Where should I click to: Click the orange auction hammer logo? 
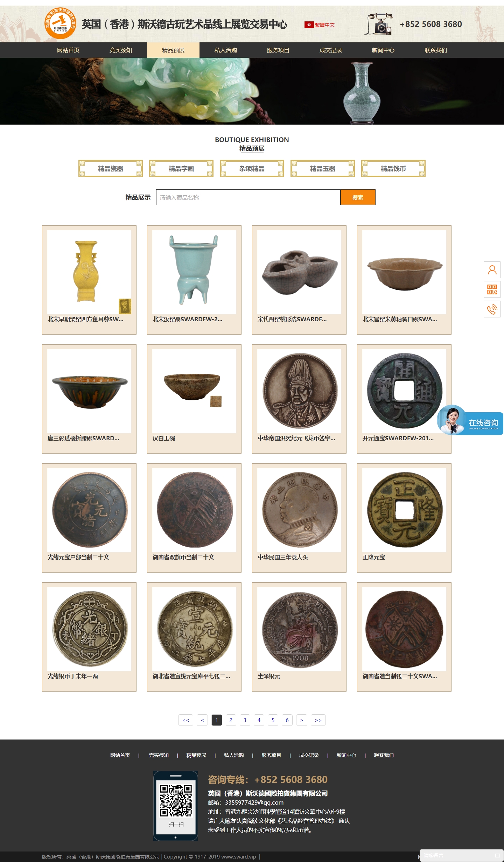(60, 23)
